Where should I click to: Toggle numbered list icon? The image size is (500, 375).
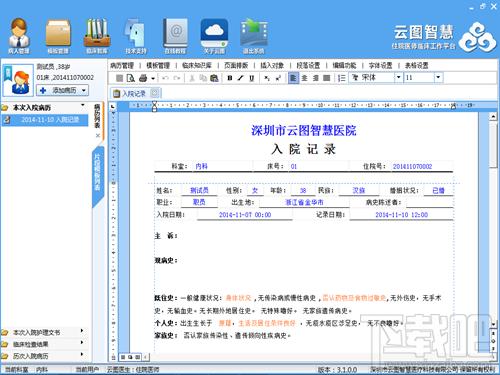[x=341, y=78]
